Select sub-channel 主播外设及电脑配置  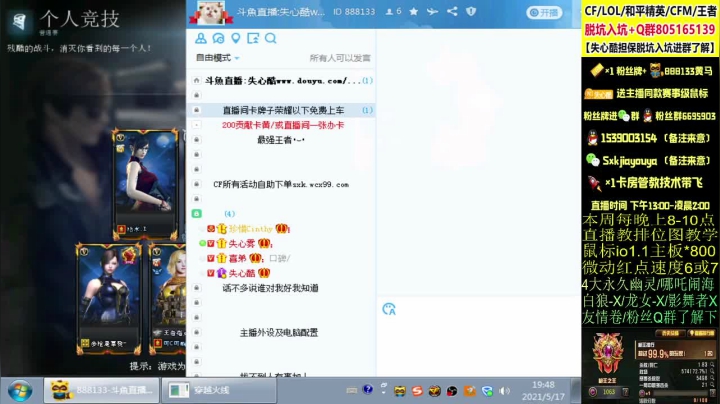[279, 332]
